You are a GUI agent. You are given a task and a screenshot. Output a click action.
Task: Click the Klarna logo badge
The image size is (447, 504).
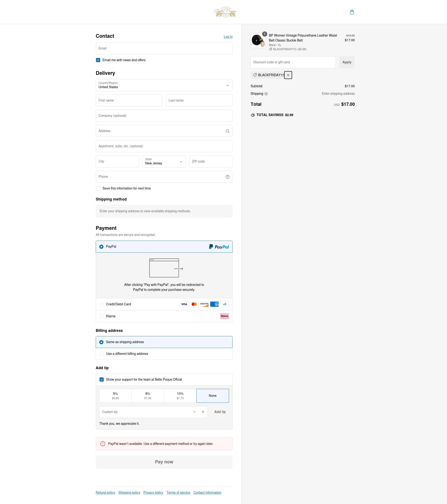(225, 316)
